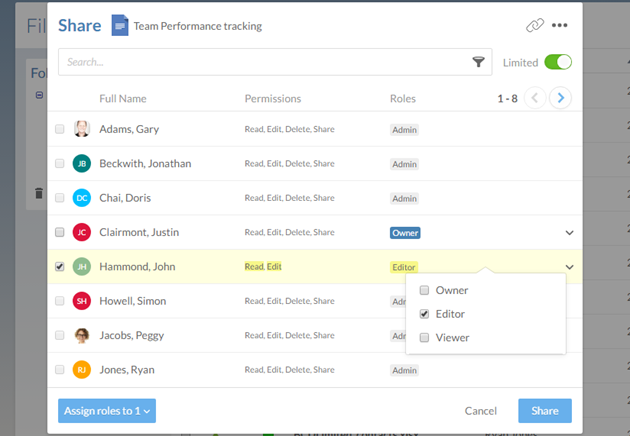Click Doris Chai's DC avatar
This screenshot has width=630, height=436.
(82, 198)
